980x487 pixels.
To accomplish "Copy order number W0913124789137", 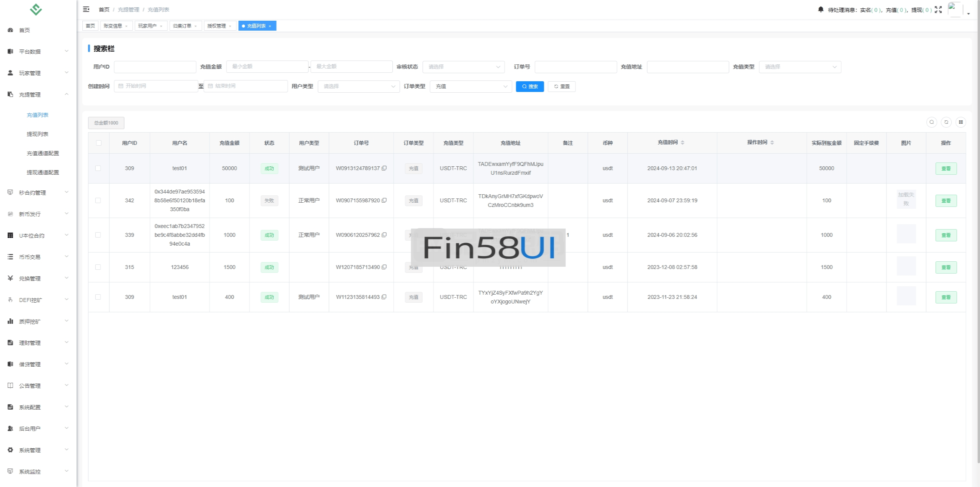I will 384,168.
